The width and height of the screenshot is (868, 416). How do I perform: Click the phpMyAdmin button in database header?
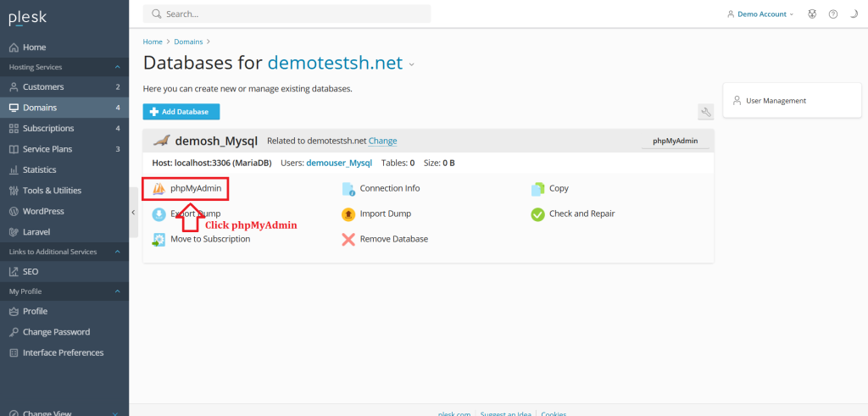[x=675, y=141]
